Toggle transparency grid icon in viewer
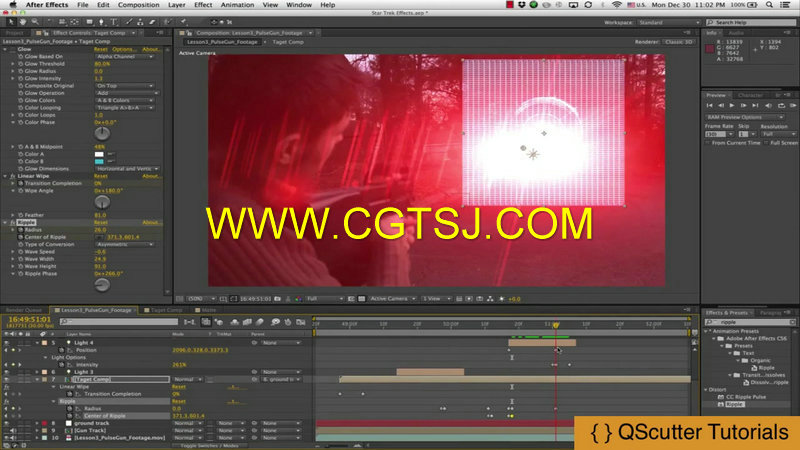The width and height of the screenshot is (800, 450). click(x=362, y=299)
